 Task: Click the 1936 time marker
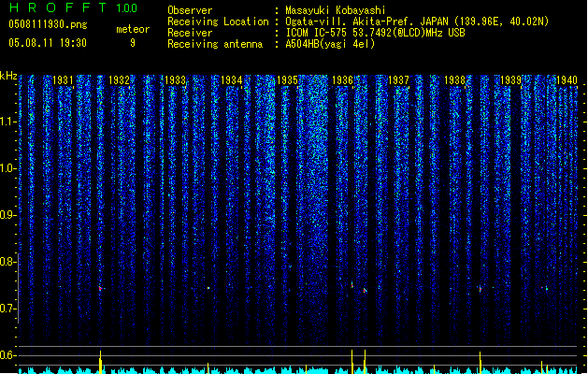pyautogui.click(x=343, y=80)
